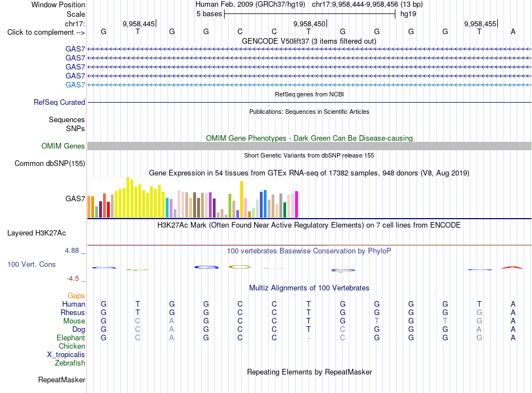Click the Sequences track label

pyautogui.click(x=67, y=119)
